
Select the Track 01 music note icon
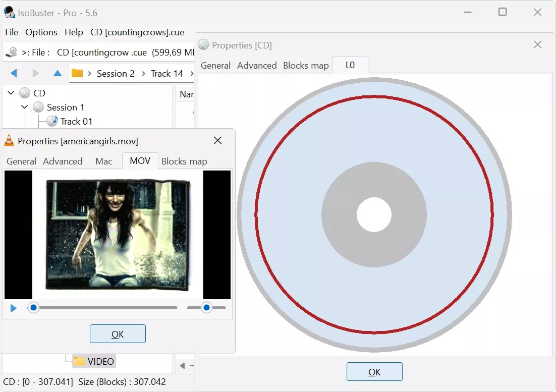tap(52, 121)
